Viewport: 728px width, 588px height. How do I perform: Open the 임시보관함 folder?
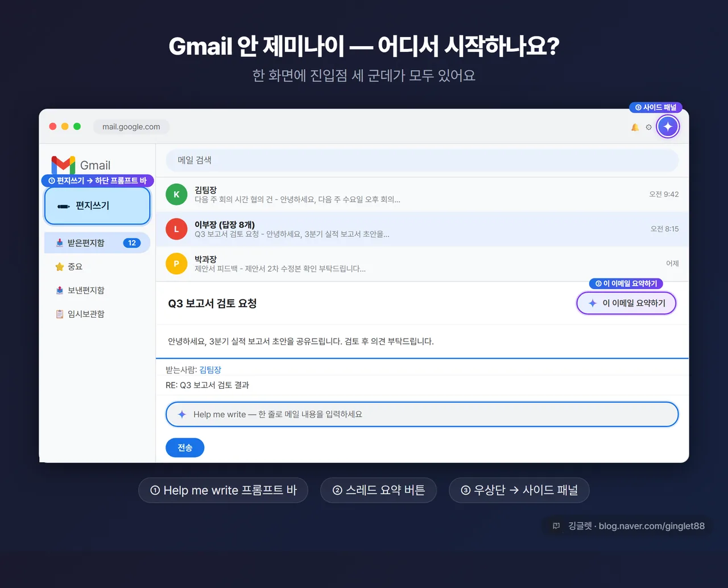[x=97, y=314]
